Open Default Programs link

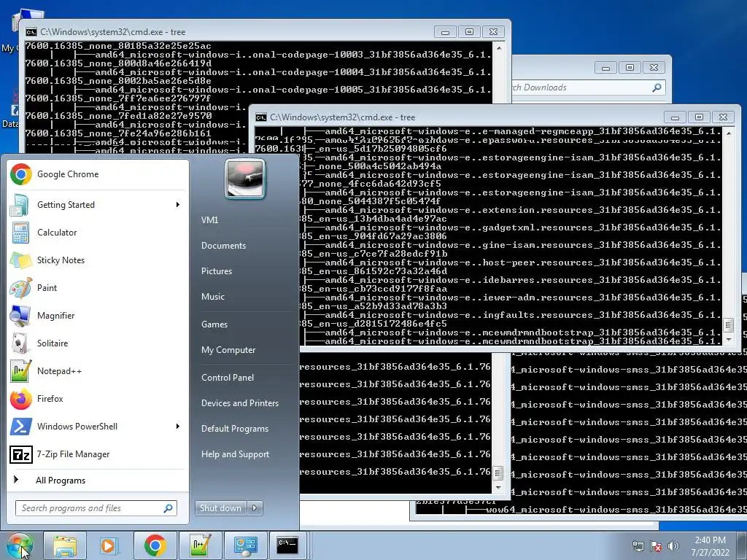pyautogui.click(x=234, y=429)
